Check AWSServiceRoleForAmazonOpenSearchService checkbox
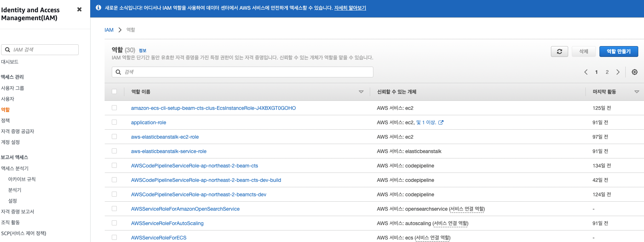This screenshot has width=644, height=242. point(114,209)
